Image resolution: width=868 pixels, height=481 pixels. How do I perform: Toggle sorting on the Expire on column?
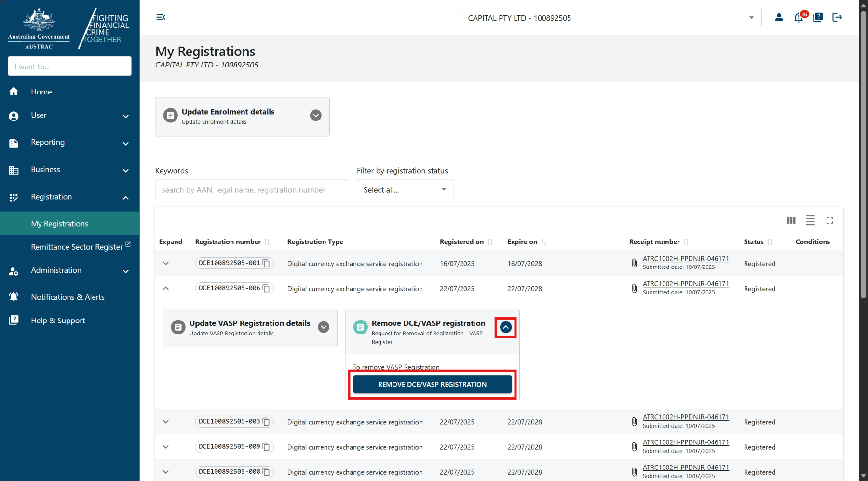pyautogui.click(x=543, y=241)
